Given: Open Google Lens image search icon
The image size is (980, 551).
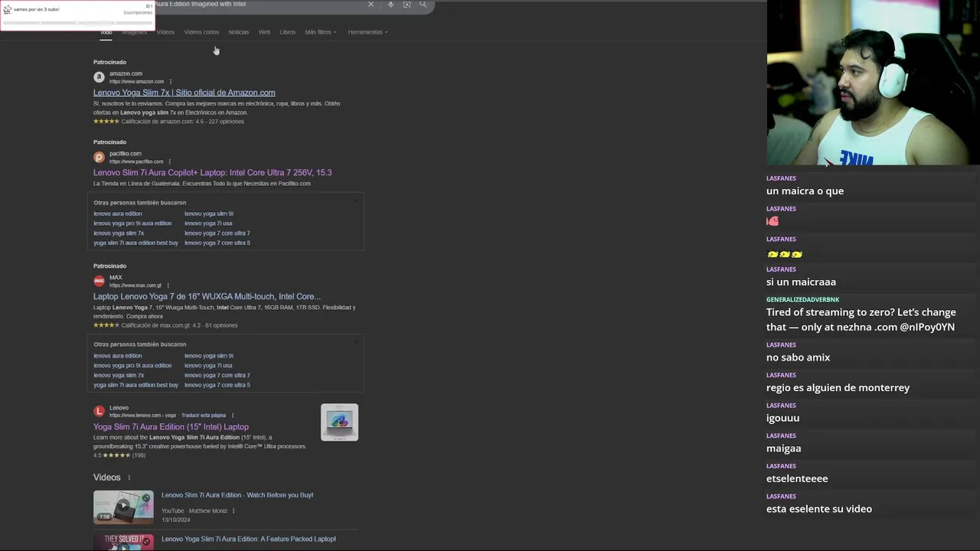Looking at the screenshot, I should click(407, 5).
